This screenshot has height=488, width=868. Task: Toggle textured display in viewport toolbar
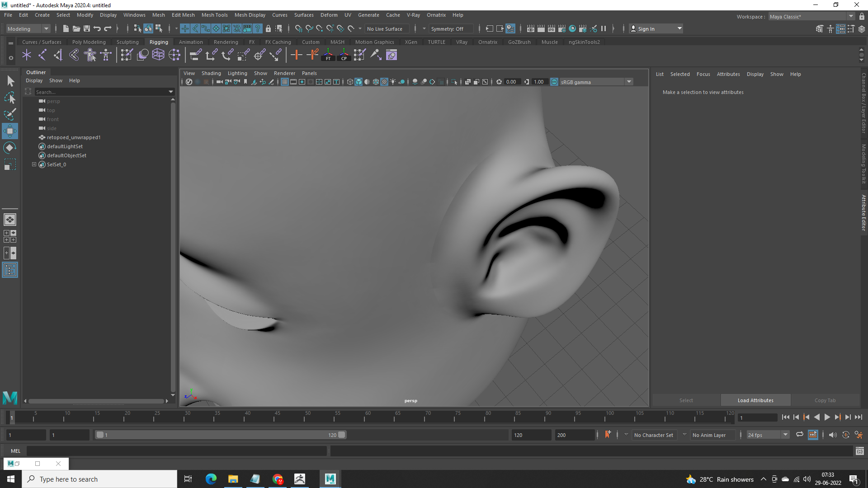(x=384, y=82)
